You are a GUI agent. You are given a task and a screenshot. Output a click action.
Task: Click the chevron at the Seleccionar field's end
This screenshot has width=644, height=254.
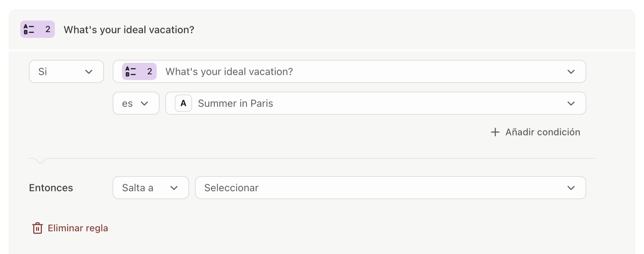[x=571, y=188]
